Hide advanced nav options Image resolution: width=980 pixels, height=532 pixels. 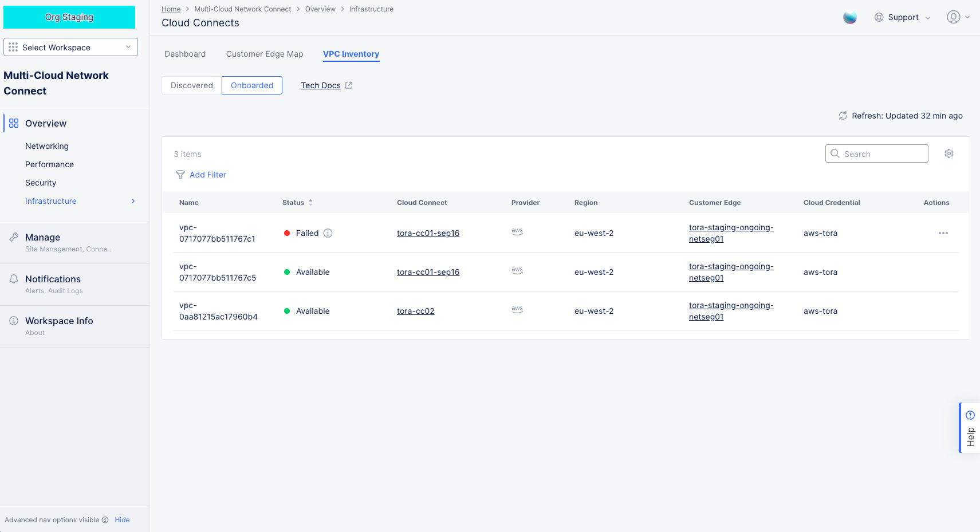pos(122,520)
